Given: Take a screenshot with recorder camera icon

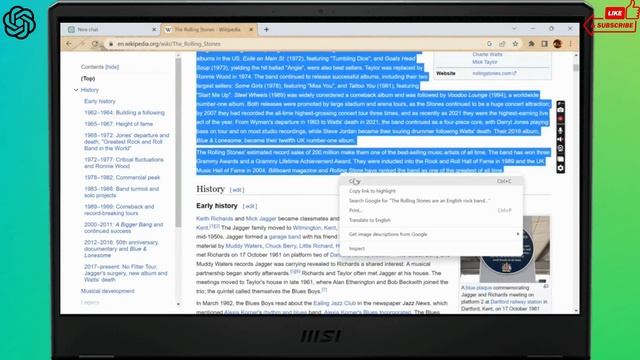Looking at the screenshot, I should pyautogui.click(x=560, y=109).
